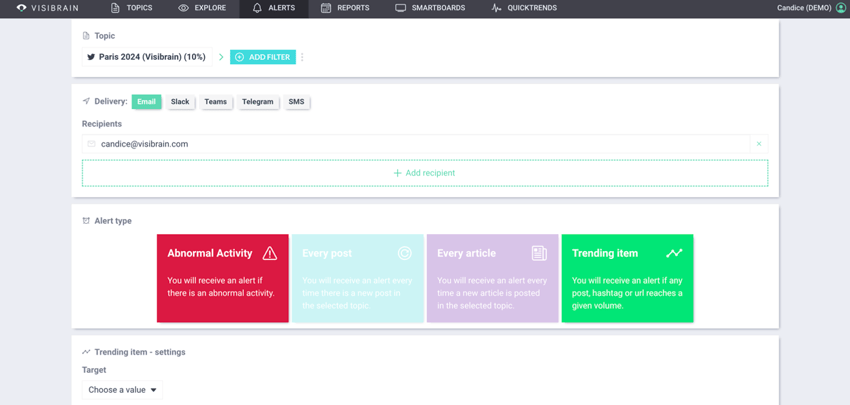Click the trend line icon on Trending item
The height and width of the screenshot is (405, 850).
tap(674, 253)
